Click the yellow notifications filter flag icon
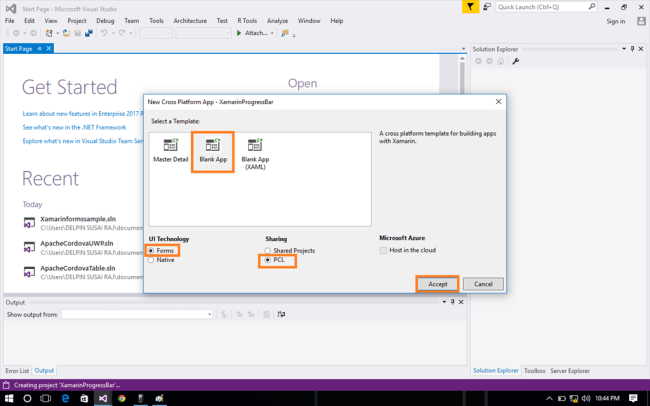The width and height of the screenshot is (650, 406). coord(470,7)
